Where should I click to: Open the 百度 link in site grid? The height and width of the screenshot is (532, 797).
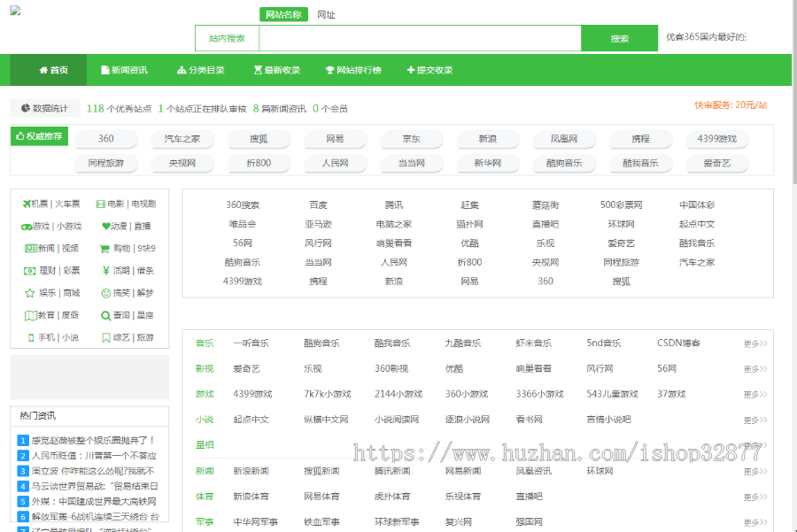pyautogui.click(x=318, y=205)
